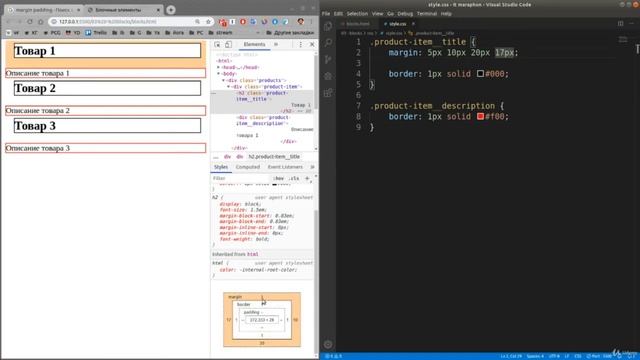The height and width of the screenshot is (360, 640).
Task: Open the Trello bookmark
Action: pyautogui.click(x=96, y=32)
